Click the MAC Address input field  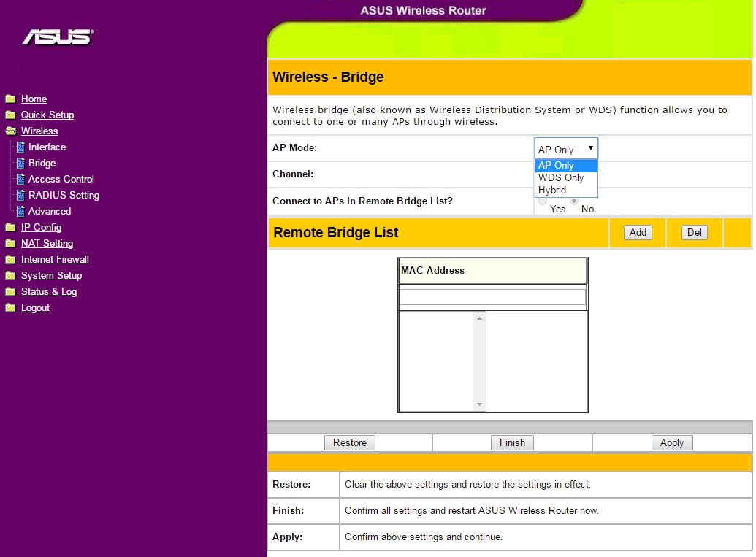coord(492,296)
